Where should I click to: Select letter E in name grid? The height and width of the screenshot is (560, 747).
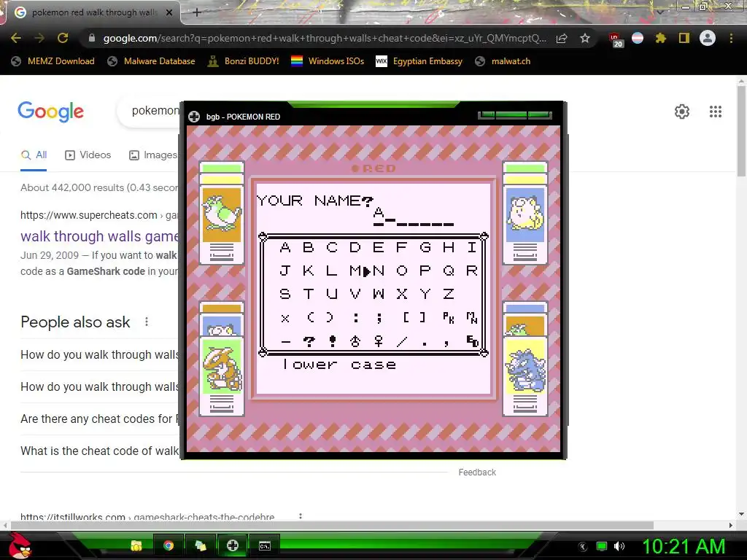point(379,247)
